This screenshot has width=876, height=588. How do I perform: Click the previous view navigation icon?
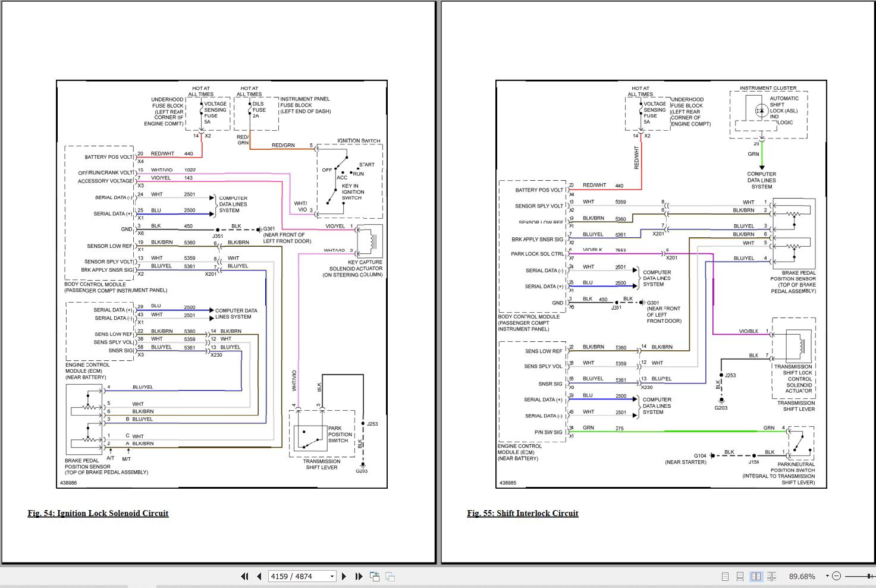click(x=375, y=576)
